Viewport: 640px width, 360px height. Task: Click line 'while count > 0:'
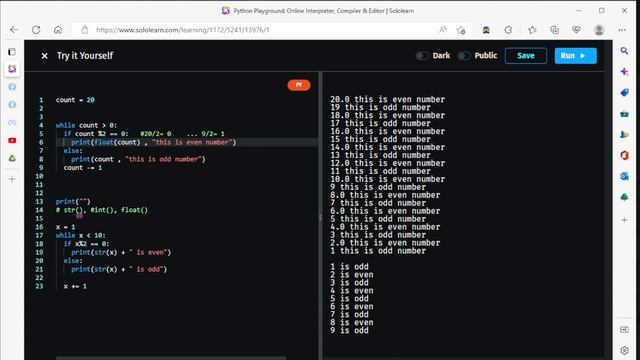[x=86, y=125]
